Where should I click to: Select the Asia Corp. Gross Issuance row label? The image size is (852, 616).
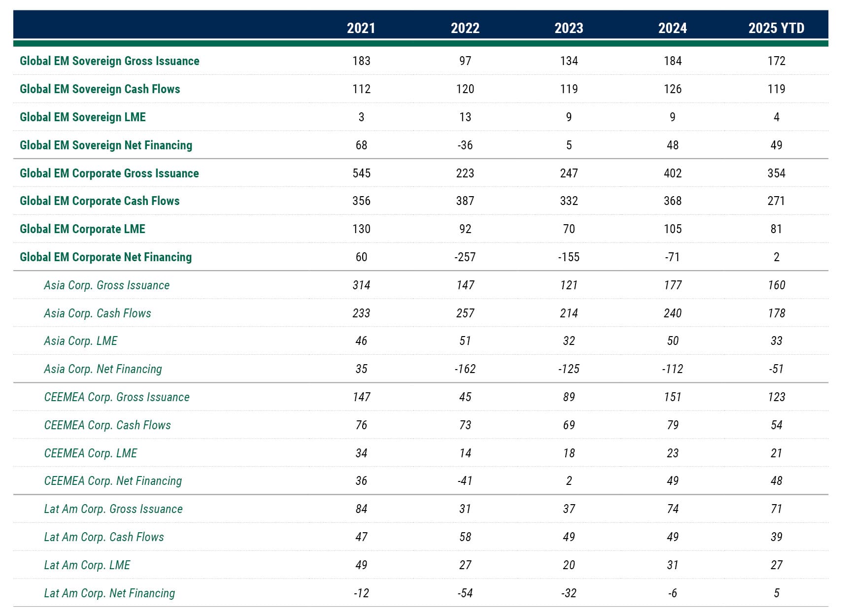pos(106,285)
